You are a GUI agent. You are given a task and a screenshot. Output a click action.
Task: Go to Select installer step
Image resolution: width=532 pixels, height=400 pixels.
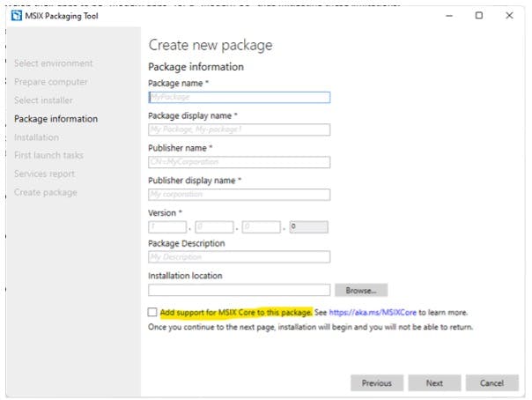[43, 100]
